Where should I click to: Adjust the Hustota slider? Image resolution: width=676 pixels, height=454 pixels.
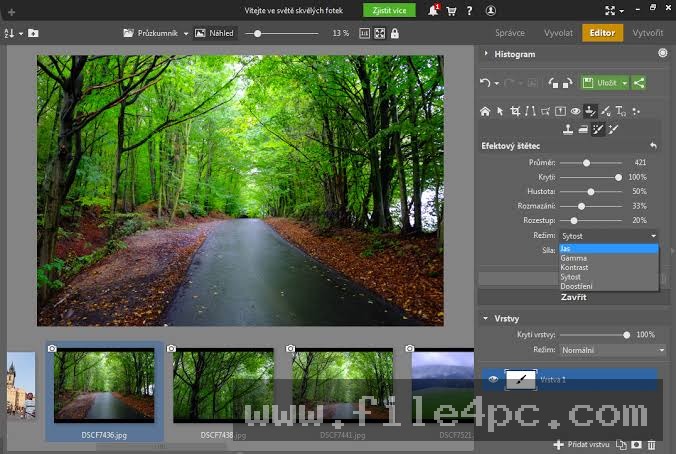591,191
